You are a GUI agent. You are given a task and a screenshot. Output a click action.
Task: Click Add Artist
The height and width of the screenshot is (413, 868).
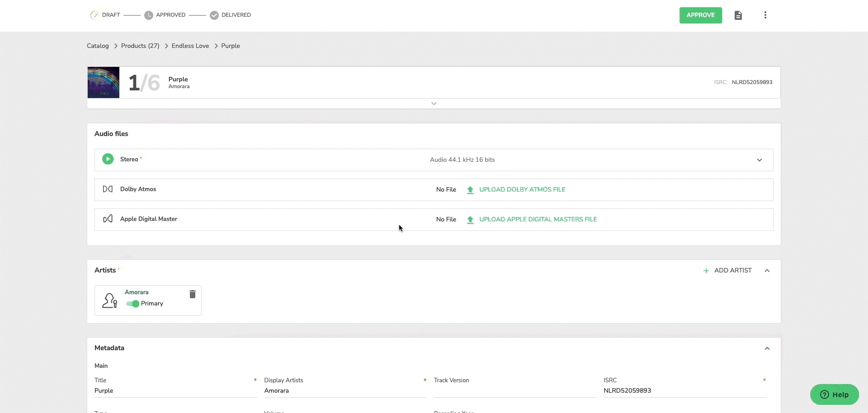(733, 270)
